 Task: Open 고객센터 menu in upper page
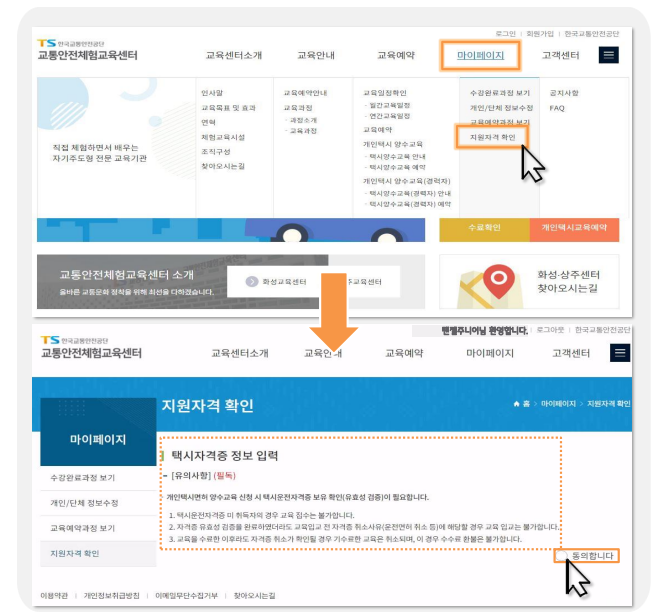click(561, 55)
